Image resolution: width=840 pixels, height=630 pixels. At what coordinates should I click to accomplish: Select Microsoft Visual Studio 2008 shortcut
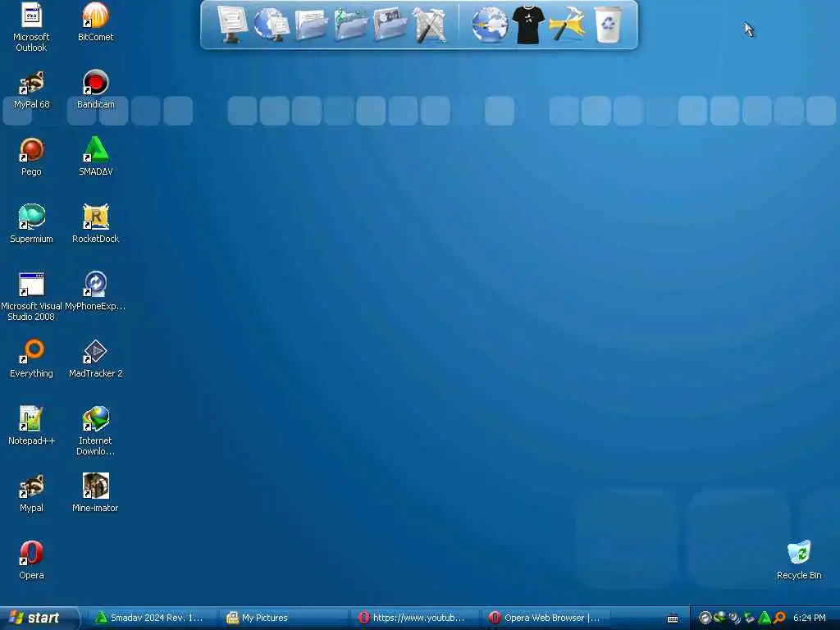click(31, 296)
